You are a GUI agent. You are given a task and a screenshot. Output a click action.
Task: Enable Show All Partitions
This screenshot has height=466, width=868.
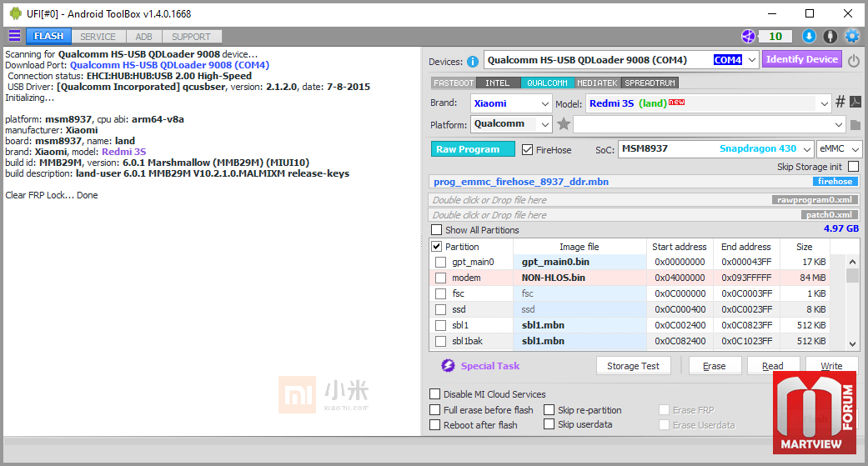[436, 230]
